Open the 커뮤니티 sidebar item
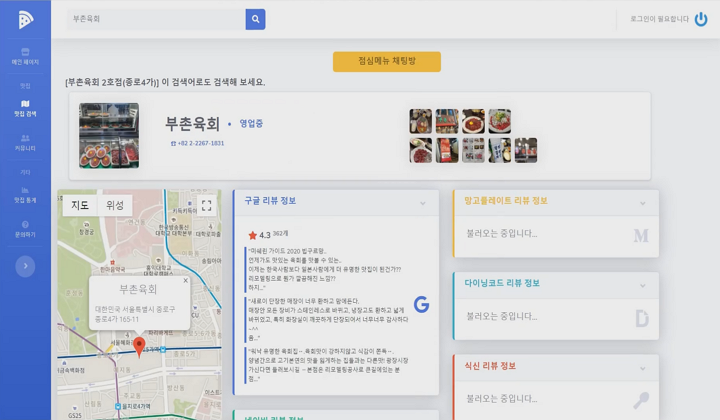 (x=25, y=143)
